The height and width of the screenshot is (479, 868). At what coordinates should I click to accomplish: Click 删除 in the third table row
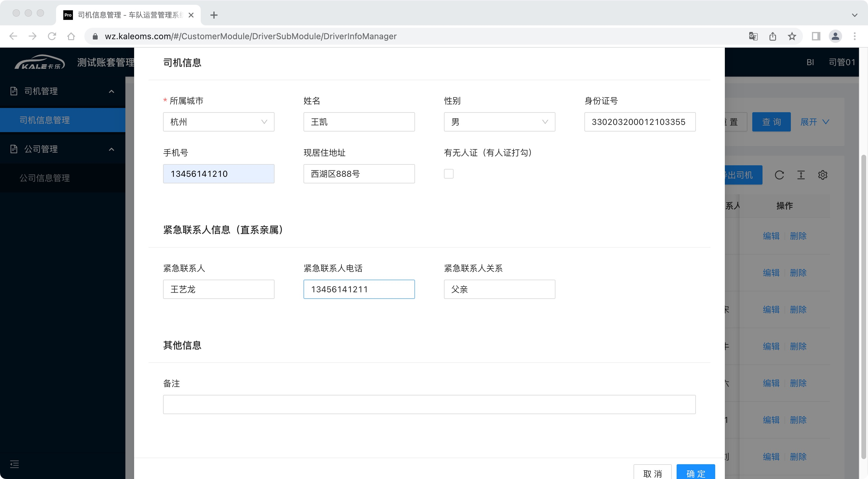(x=798, y=310)
